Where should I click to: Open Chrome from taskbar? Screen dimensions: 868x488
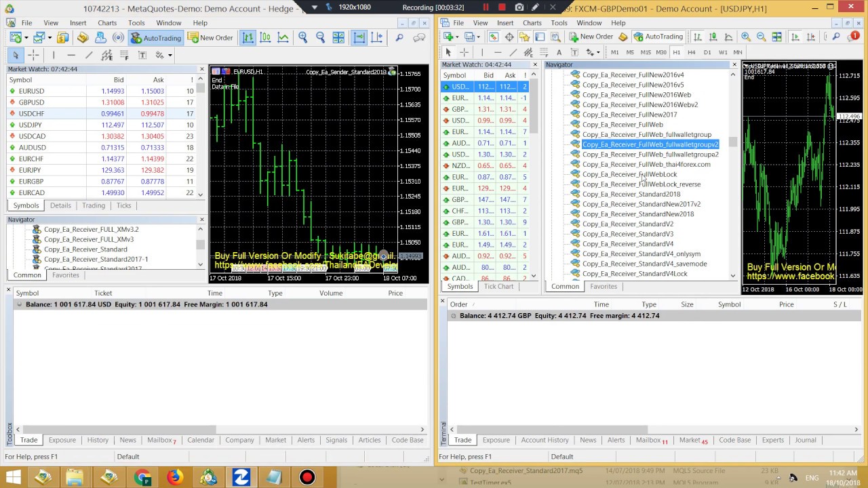142,478
